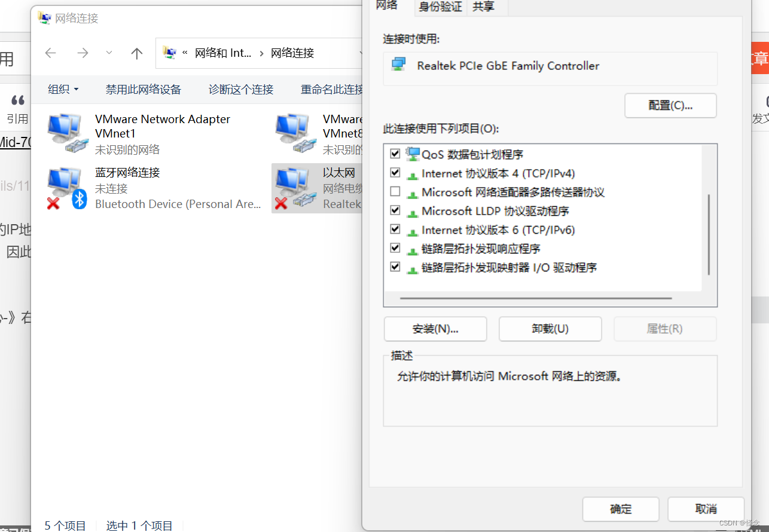Open recent locations dropdown arrow
The width and height of the screenshot is (769, 532).
click(x=109, y=53)
